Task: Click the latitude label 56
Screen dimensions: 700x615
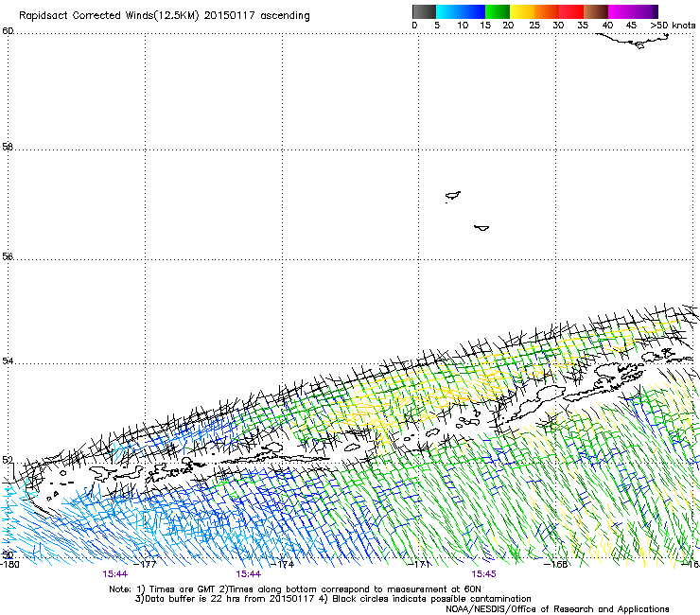Action: [8, 256]
